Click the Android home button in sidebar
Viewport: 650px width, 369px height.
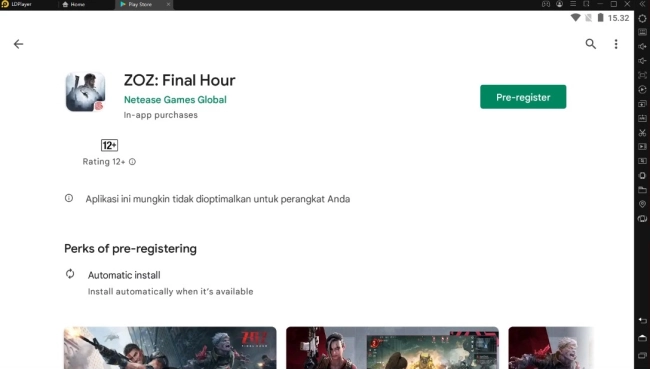point(642,338)
